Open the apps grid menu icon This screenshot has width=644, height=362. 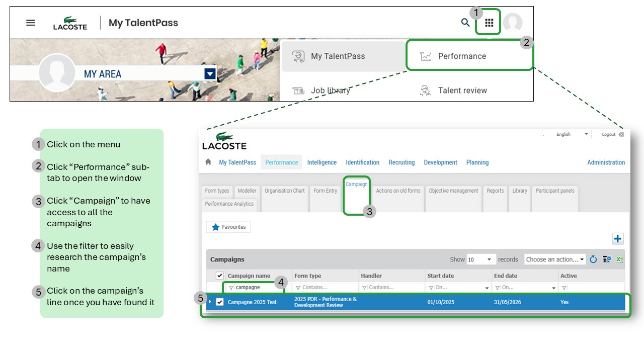click(x=489, y=23)
